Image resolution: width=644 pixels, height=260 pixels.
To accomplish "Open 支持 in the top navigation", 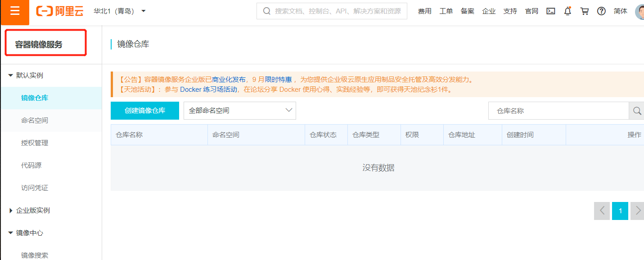I will pyautogui.click(x=510, y=11).
